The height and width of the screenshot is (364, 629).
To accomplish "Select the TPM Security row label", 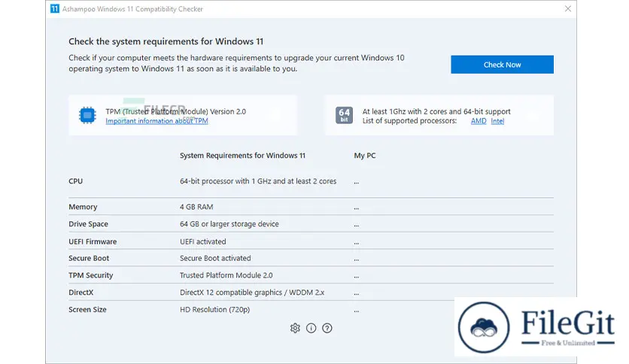I will tap(90, 275).
